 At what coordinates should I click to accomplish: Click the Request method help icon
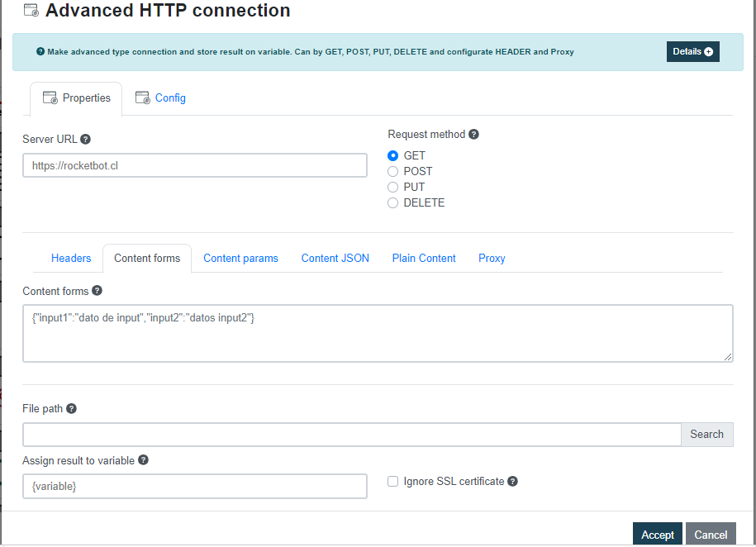tap(473, 134)
